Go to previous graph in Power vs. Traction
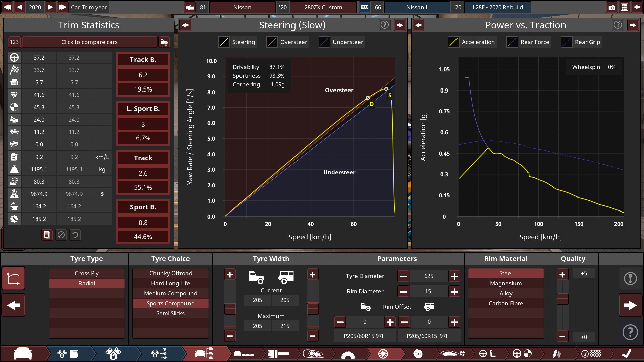Viewport: 644px width, 362px height. 418,25
